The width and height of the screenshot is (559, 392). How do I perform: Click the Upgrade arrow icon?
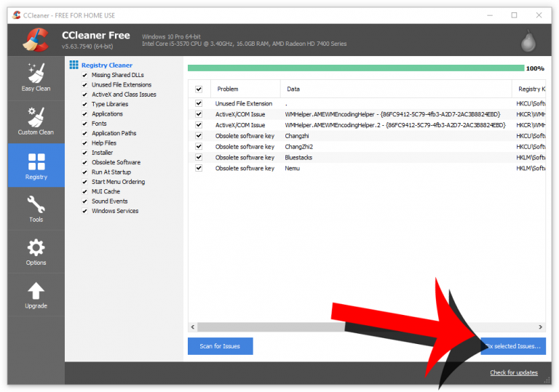pos(36,295)
